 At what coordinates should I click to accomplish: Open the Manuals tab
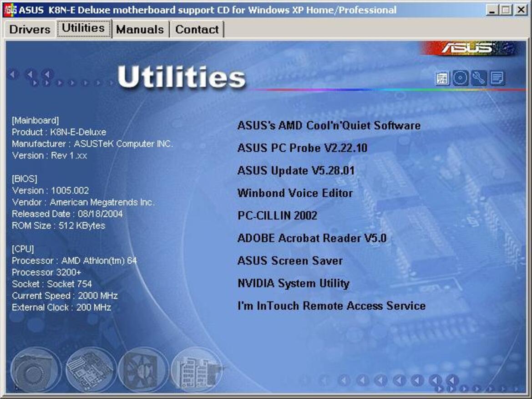point(140,29)
